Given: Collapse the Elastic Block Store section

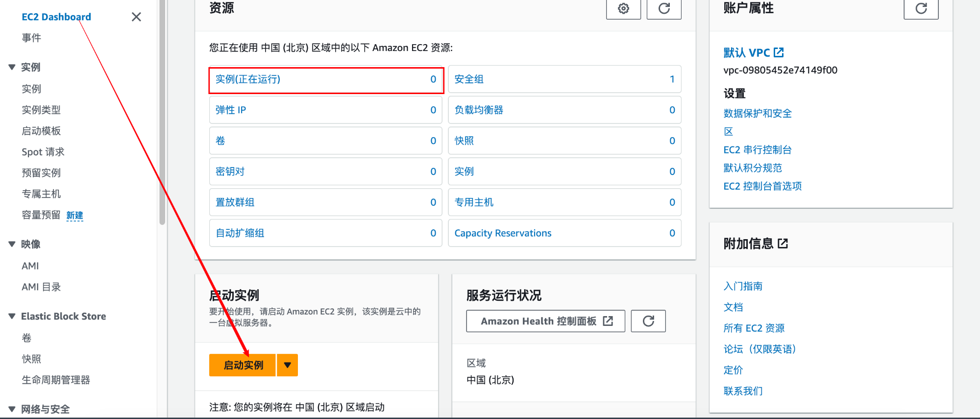Looking at the screenshot, I should click(x=12, y=316).
